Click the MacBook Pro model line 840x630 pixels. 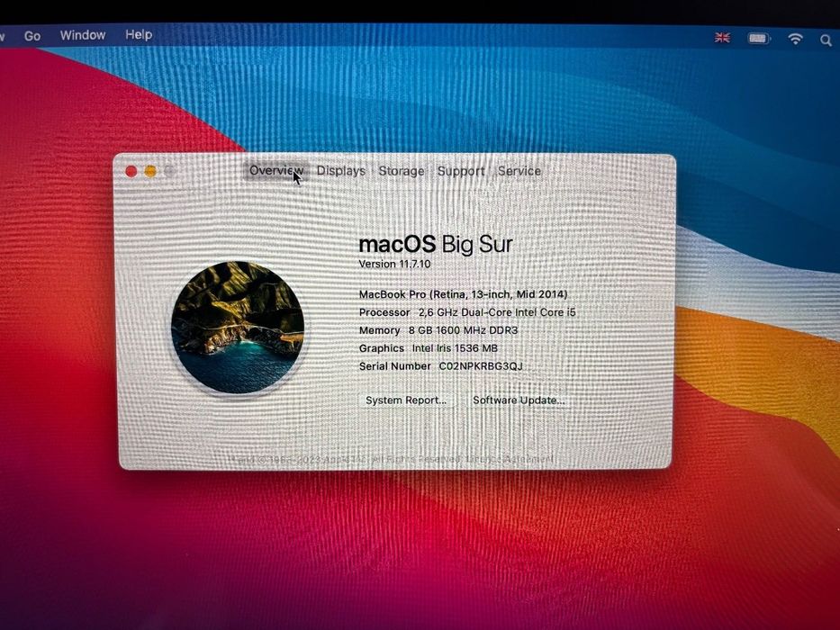(463, 294)
